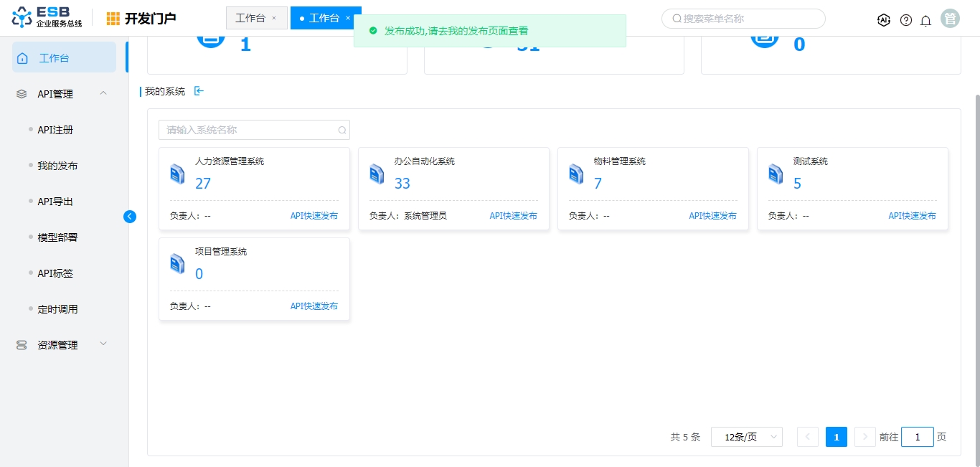Click the 搜索菜单名称 search field
The height and width of the screenshot is (467, 980).
pos(746,19)
